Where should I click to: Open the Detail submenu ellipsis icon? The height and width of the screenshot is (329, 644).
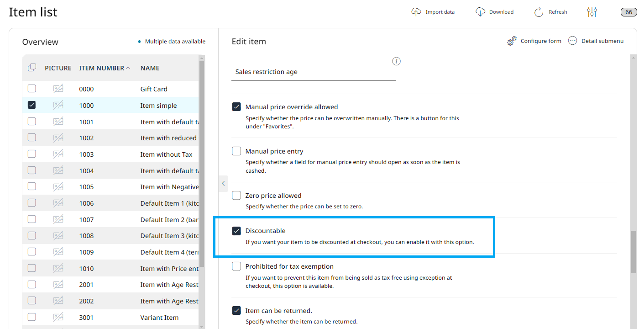point(572,41)
